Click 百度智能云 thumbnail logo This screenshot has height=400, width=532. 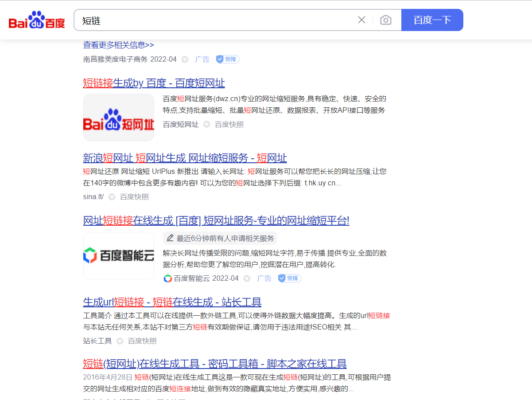point(119,256)
